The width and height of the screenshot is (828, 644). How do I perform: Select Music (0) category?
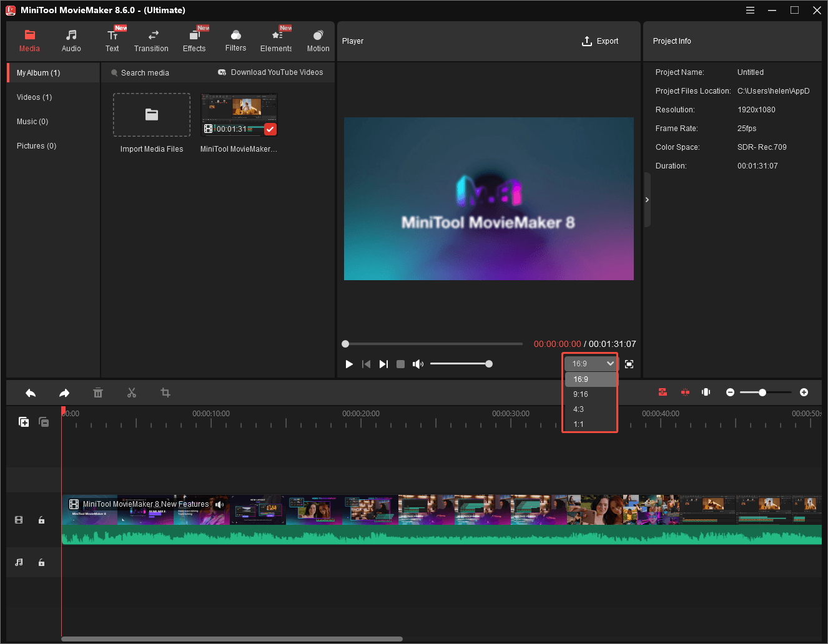(32, 122)
